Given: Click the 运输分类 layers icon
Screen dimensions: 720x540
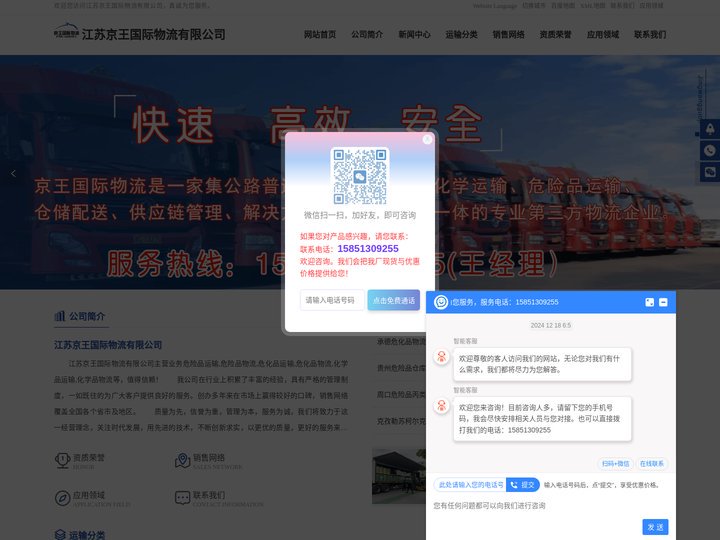Looking at the screenshot, I should click(x=60, y=535).
